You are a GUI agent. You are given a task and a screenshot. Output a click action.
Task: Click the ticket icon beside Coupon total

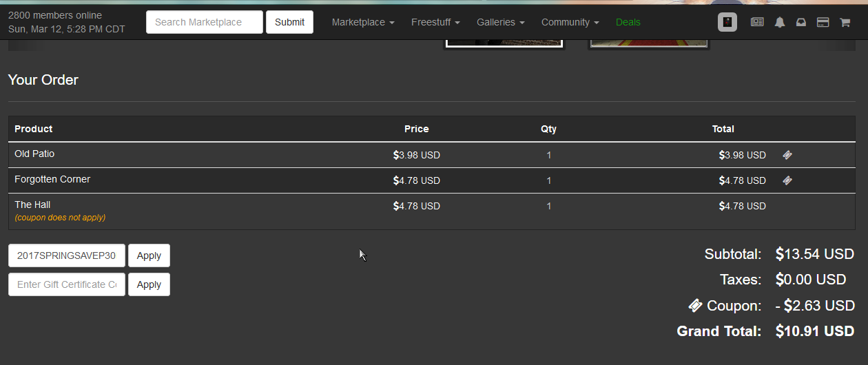pyautogui.click(x=695, y=305)
